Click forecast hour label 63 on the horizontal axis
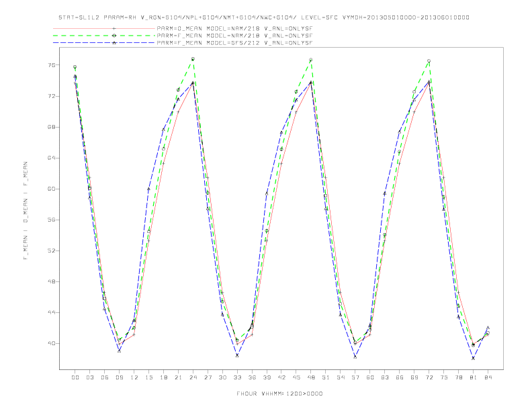The width and height of the screenshot is (532, 411). point(385,377)
